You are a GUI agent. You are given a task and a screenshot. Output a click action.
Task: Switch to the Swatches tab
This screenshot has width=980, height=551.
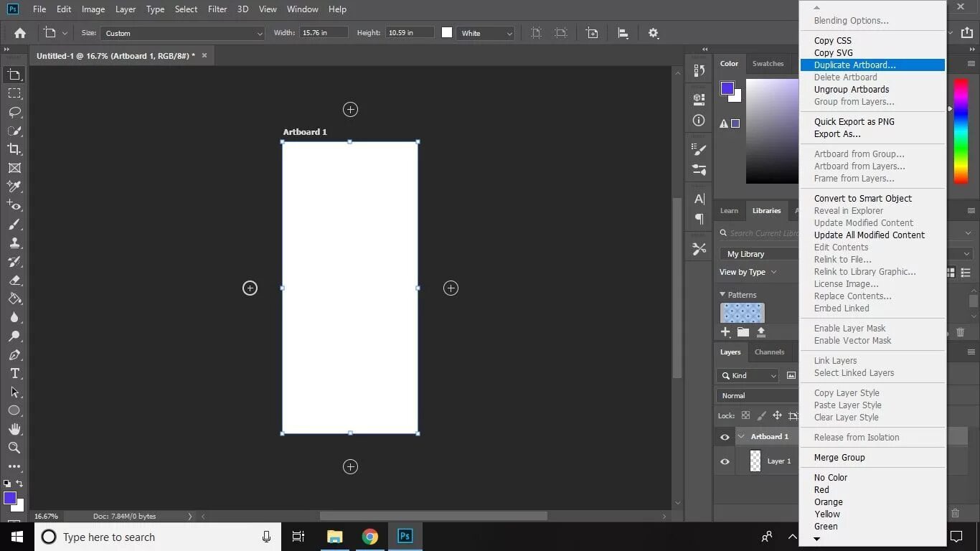[x=768, y=64]
